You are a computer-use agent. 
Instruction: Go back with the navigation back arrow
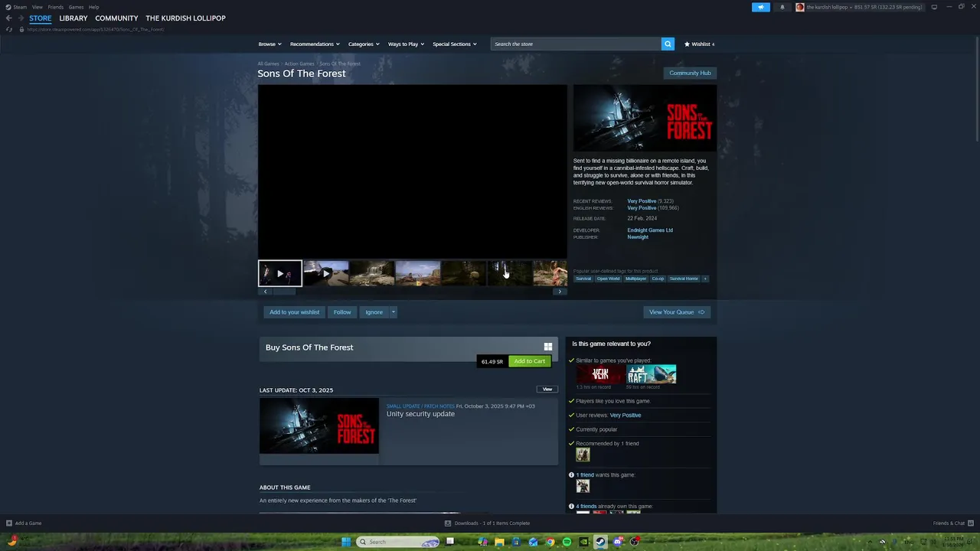tap(9, 18)
